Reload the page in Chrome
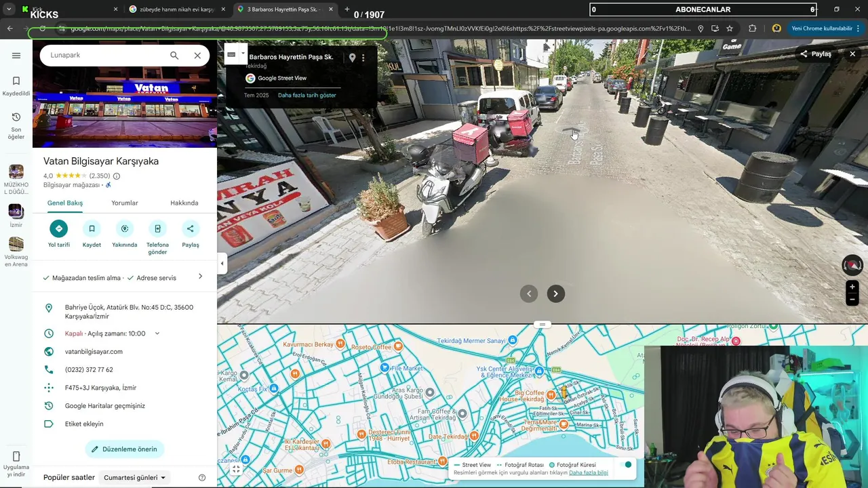Viewport: 868px width, 488px height. [42, 28]
